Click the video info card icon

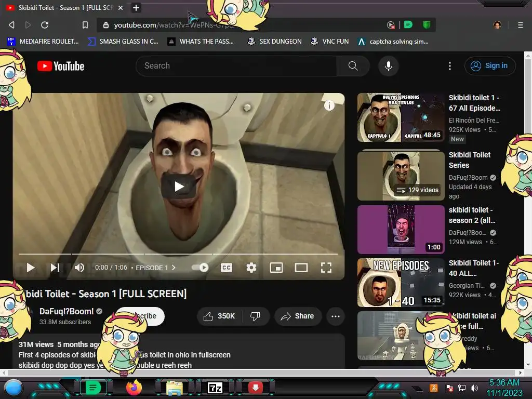click(x=329, y=105)
